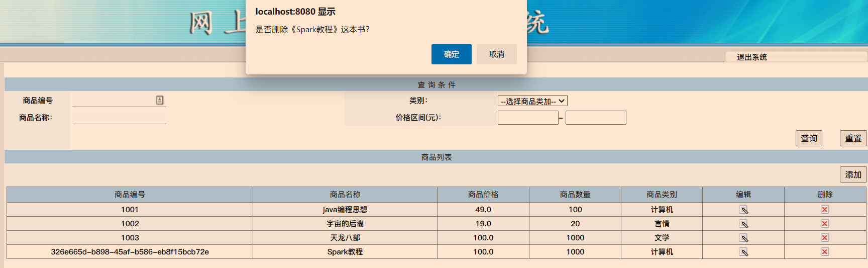Reset the form with 重置 button
868x268 pixels.
click(853, 138)
